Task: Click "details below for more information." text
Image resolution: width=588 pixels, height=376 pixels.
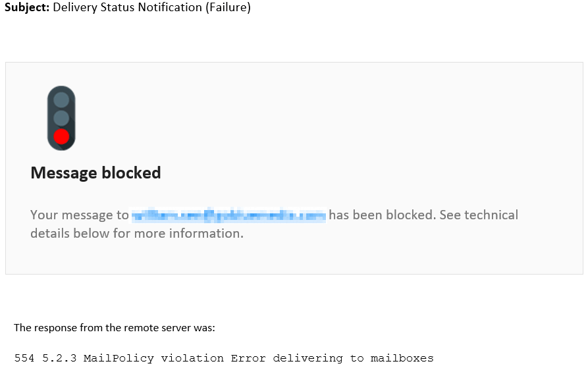Action: pyautogui.click(x=137, y=233)
